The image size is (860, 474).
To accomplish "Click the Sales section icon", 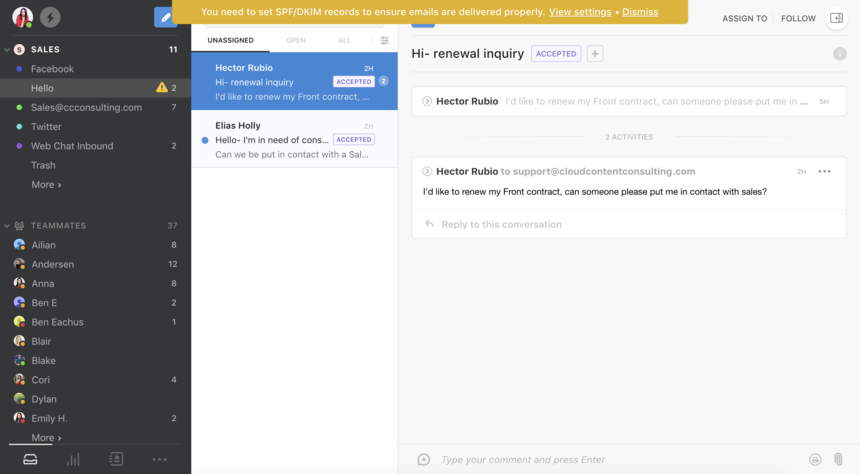I will click(x=19, y=49).
